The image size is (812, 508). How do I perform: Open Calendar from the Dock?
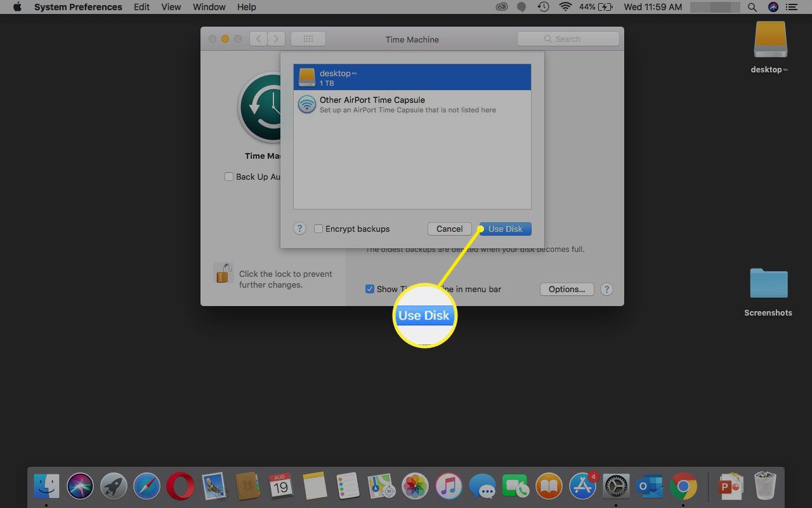tap(280, 487)
